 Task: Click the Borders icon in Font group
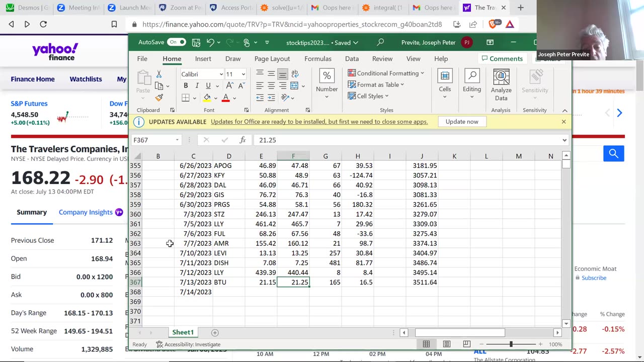(186, 98)
